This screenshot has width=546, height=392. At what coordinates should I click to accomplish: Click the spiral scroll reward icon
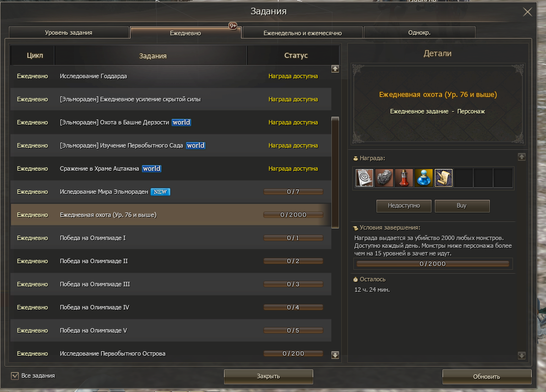tap(364, 178)
